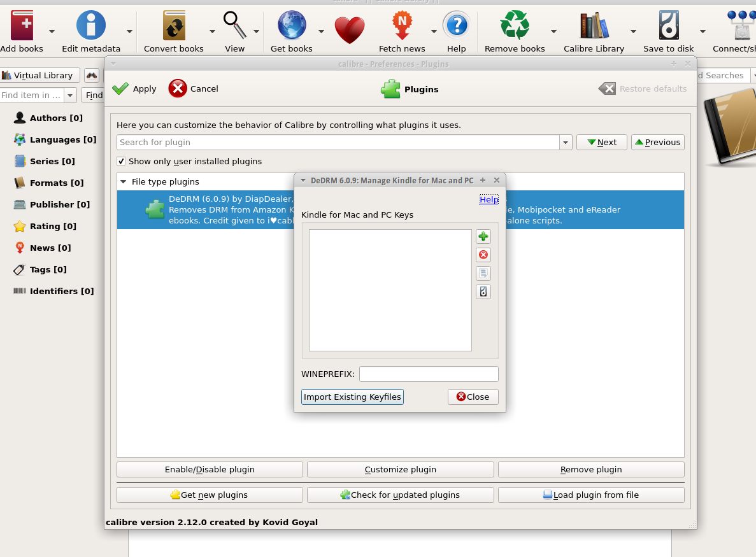
Task: Click green plus to add Kindle key
Action: tap(483, 237)
